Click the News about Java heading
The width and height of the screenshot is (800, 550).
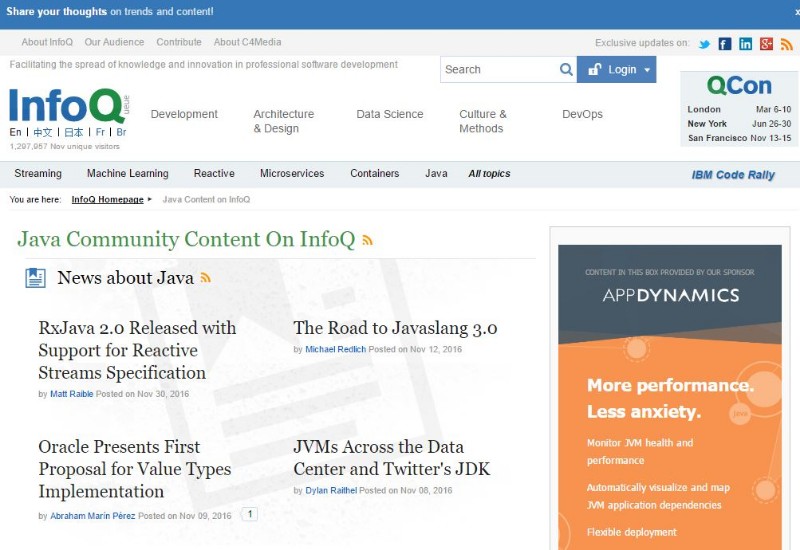coord(126,278)
